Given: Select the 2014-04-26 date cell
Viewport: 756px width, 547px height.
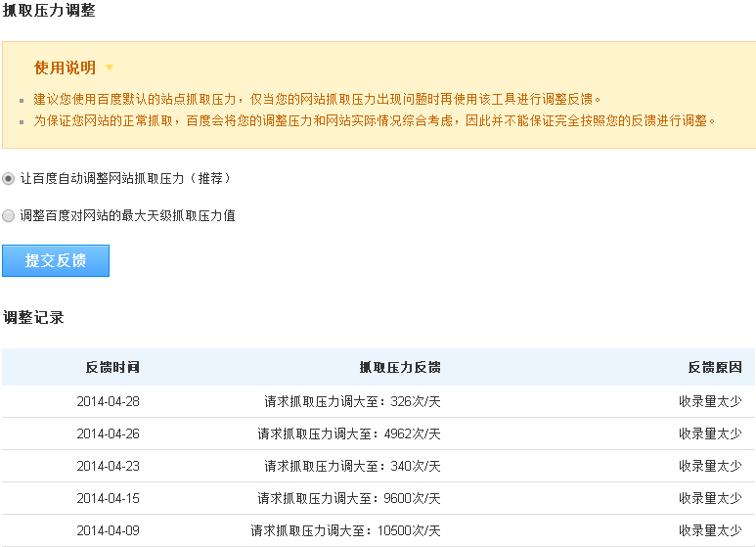Looking at the screenshot, I should pos(108,433).
